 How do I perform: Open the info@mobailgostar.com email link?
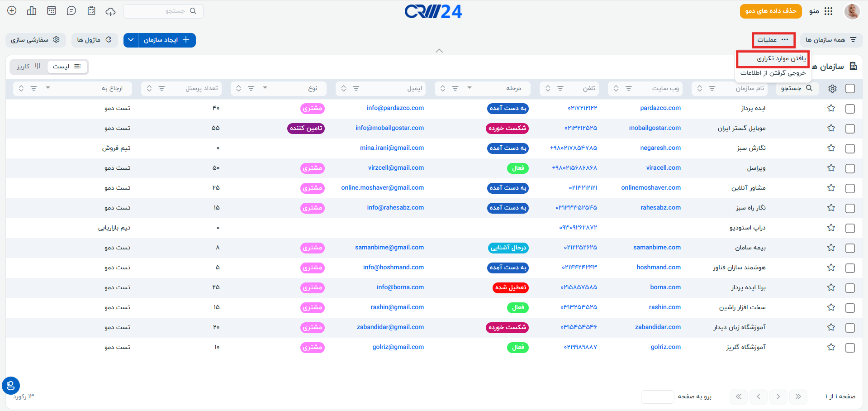[x=390, y=128]
